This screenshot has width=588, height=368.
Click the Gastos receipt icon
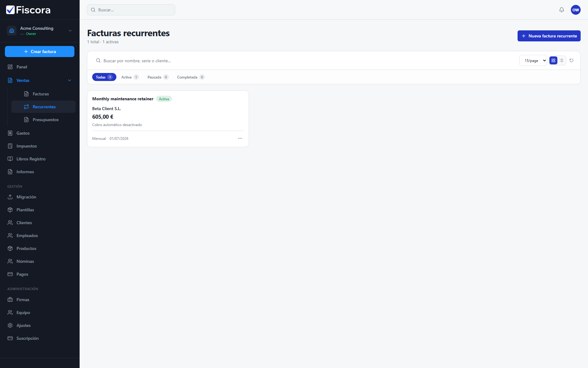pyautogui.click(x=10, y=133)
